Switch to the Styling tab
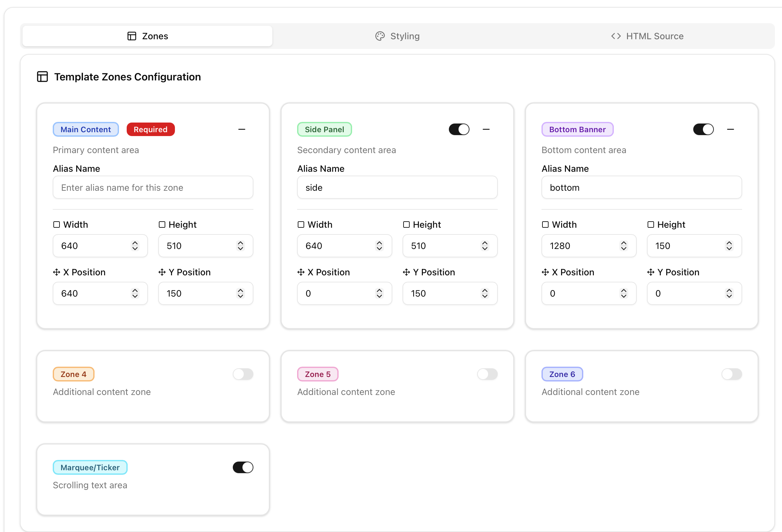Viewport: 782px width, 532px height. click(397, 36)
